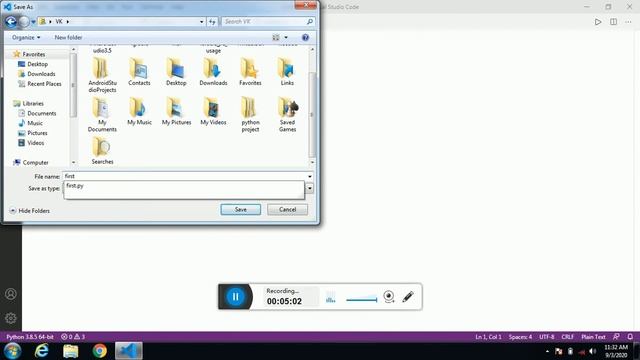Adjust the recorder volume slider
640x360 pixels.
(362, 300)
